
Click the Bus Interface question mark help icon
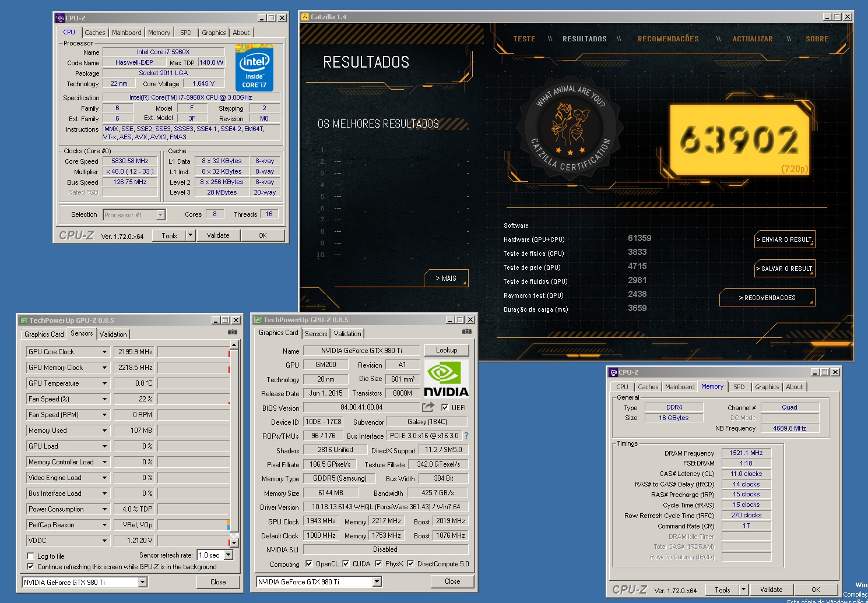[466, 436]
